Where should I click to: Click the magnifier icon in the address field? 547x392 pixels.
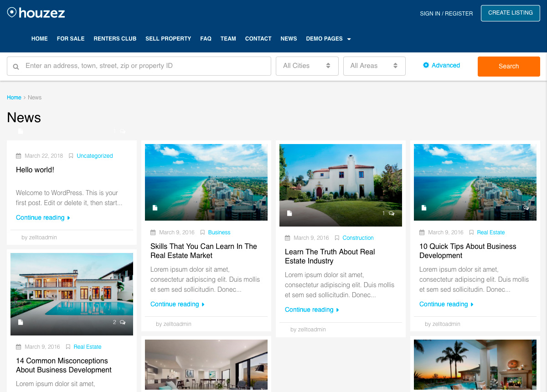pos(16,67)
